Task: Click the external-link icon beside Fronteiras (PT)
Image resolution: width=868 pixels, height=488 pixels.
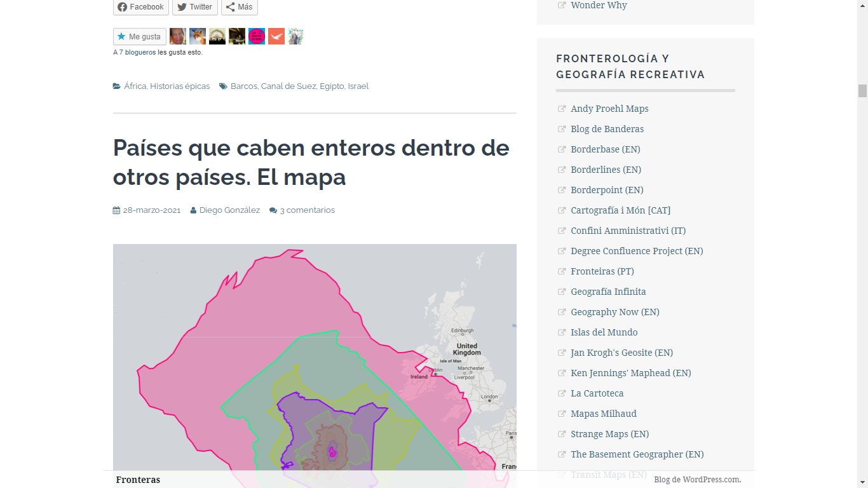Action: [x=562, y=271]
